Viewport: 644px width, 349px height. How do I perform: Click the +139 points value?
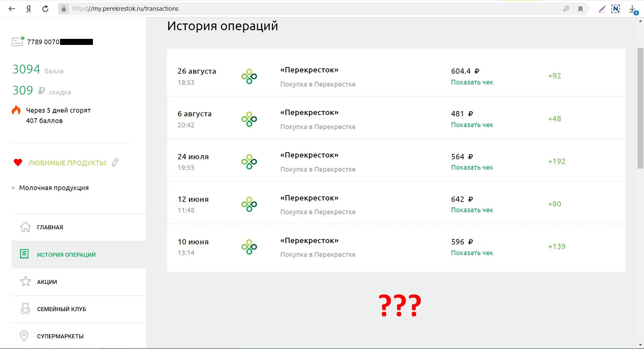pyautogui.click(x=557, y=246)
